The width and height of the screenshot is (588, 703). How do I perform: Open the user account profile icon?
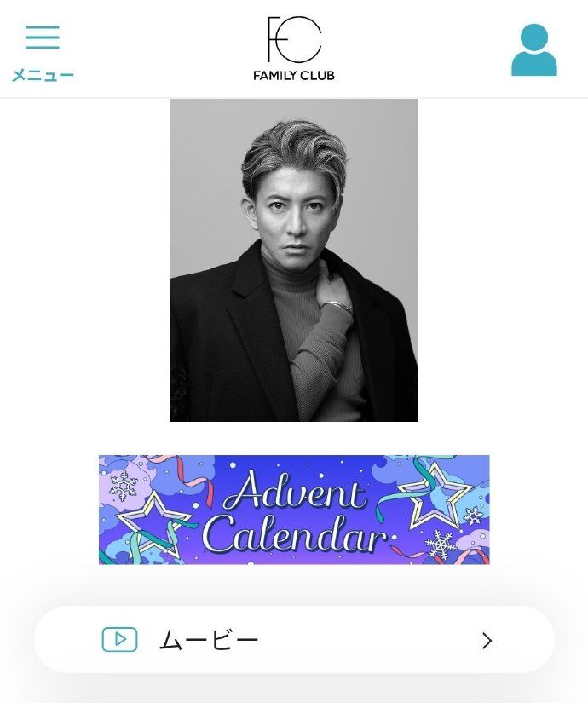534,49
